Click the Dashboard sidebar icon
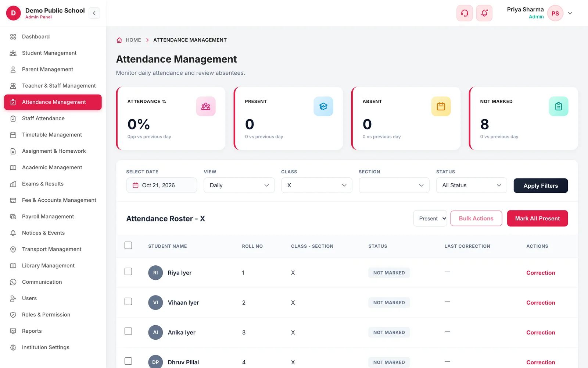 point(13,37)
